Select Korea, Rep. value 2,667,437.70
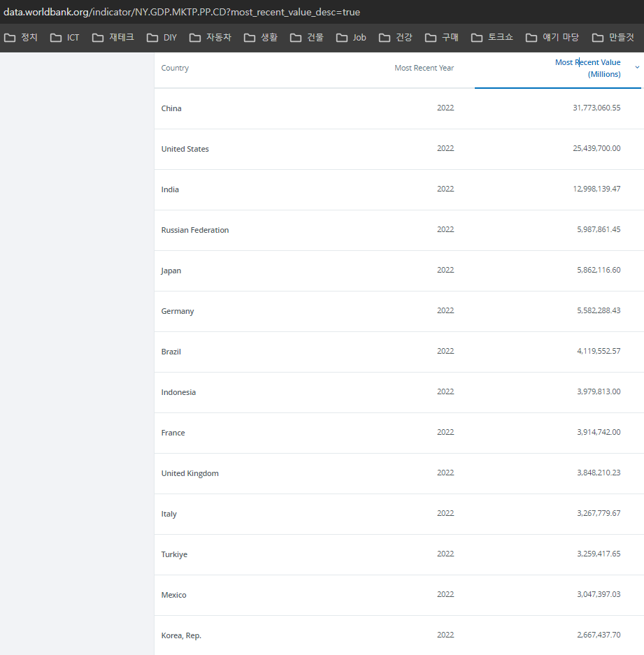Screen dimensions: 644x655 click(599, 635)
